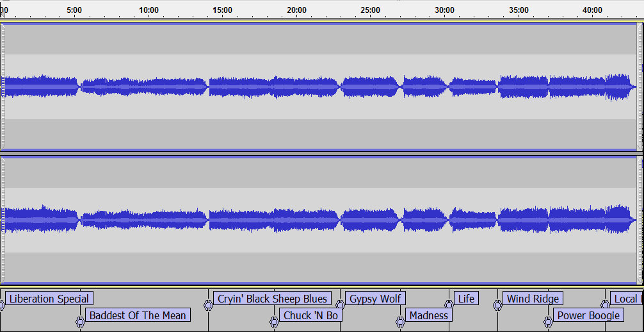Click the 5:00 mark on the timeline ruler
Viewport: 644px width, 332px height.
tap(74, 10)
